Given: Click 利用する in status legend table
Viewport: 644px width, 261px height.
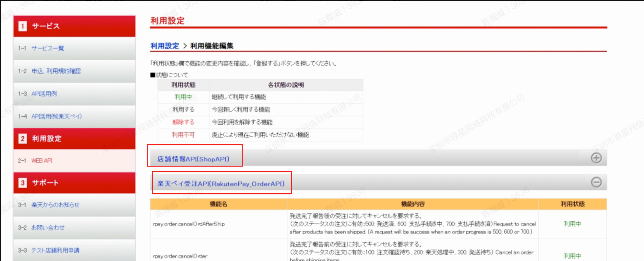Looking at the screenshot, I should click(x=183, y=109).
